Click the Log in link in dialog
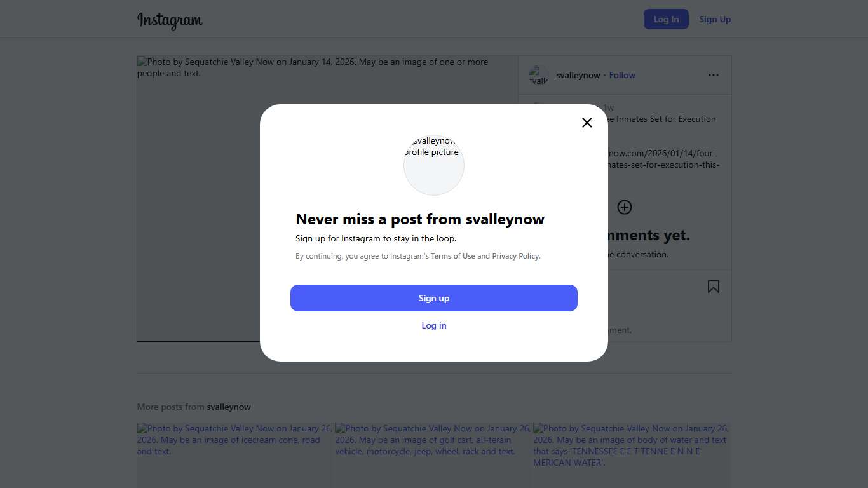Viewport: 868px width, 488px height. click(434, 325)
